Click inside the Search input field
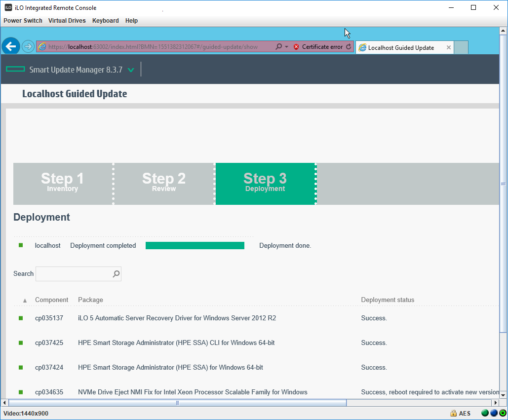 point(74,274)
